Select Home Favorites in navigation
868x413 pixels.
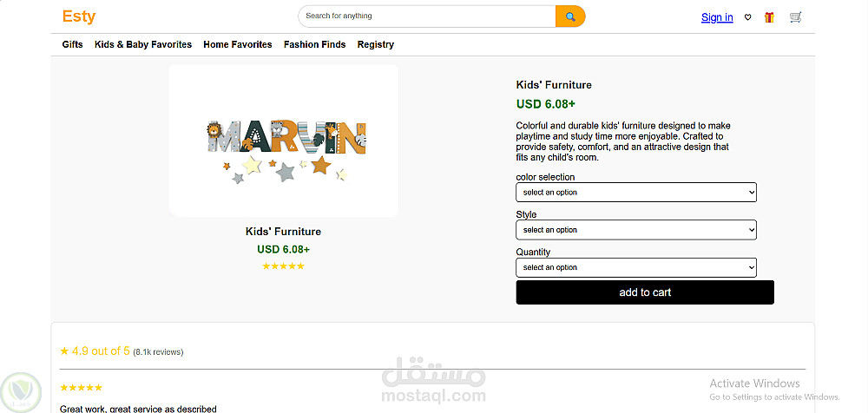[x=238, y=44]
